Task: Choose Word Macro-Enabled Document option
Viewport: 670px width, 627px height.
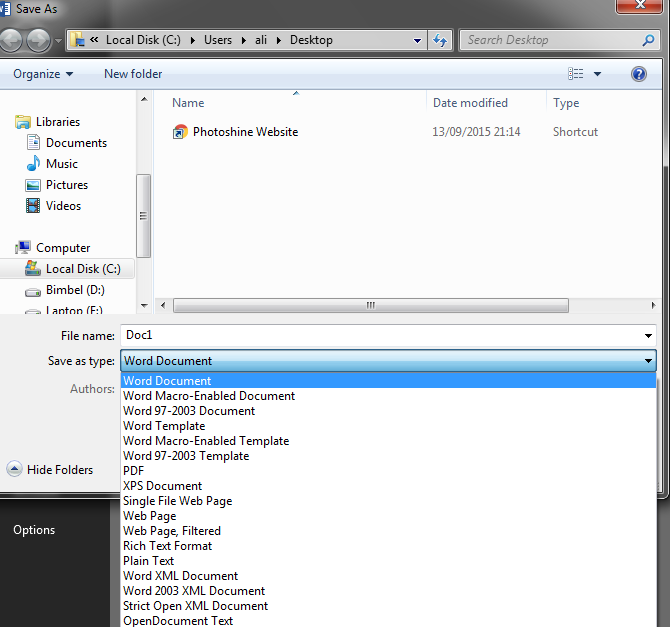Action: (388, 396)
